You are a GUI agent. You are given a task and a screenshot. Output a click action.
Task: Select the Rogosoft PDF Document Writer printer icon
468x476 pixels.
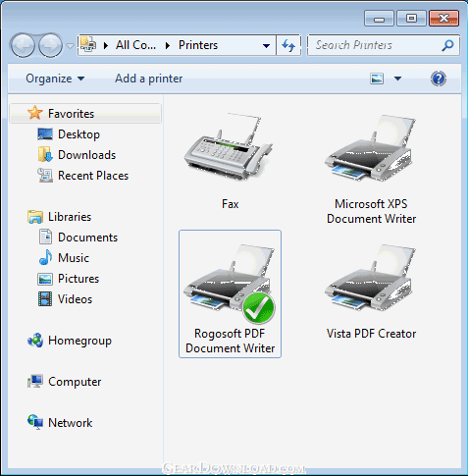229,283
